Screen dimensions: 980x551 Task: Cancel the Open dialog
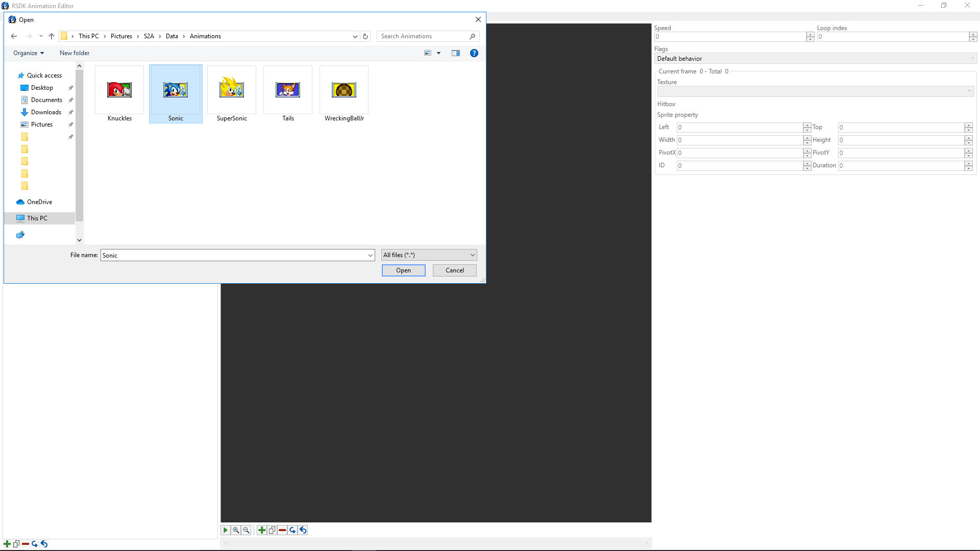[x=454, y=270]
